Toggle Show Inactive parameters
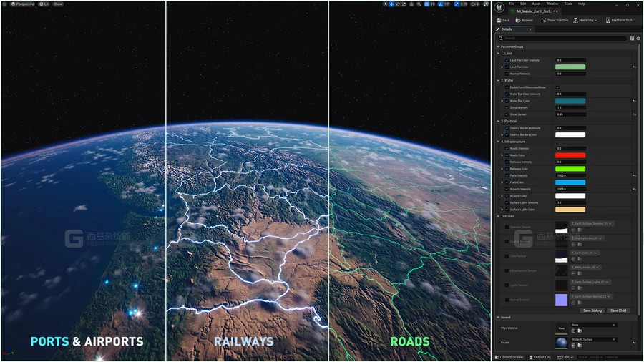This screenshot has width=644, height=362. point(555,20)
